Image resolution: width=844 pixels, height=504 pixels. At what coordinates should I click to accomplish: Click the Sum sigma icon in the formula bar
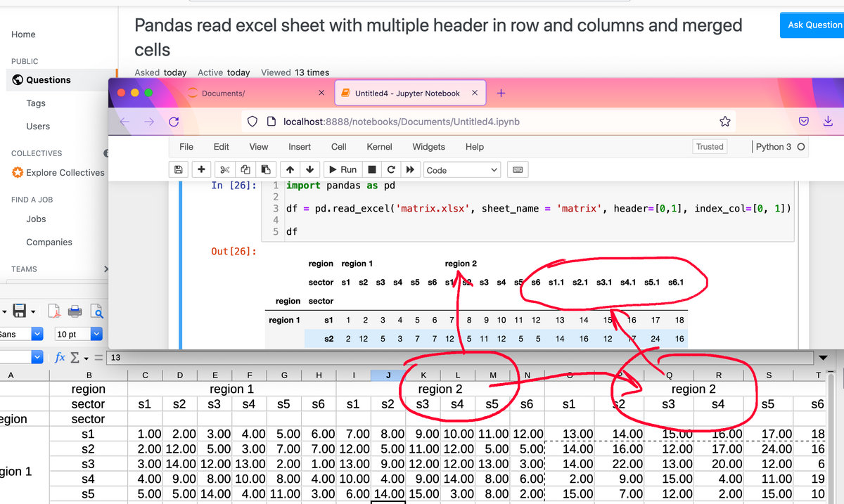76,358
